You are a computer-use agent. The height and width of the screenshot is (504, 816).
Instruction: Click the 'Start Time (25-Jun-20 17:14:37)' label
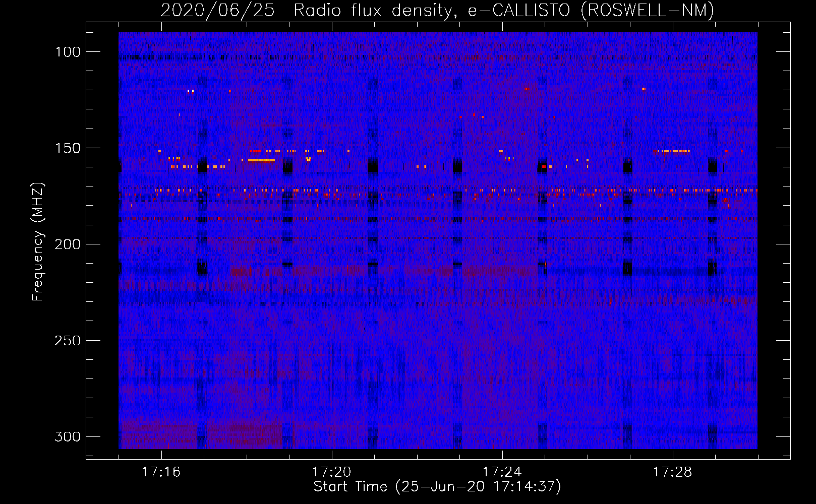[x=437, y=487]
